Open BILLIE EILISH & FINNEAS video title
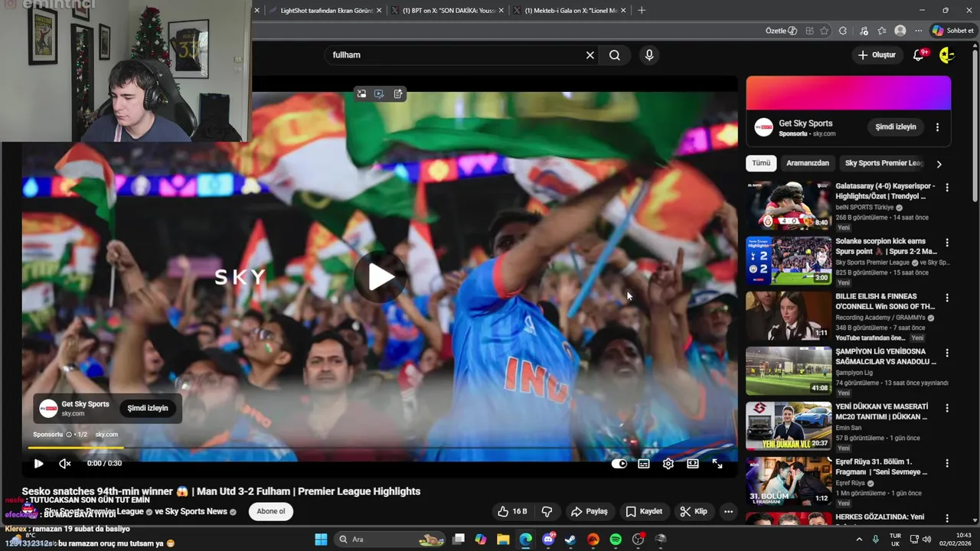 [x=886, y=302]
